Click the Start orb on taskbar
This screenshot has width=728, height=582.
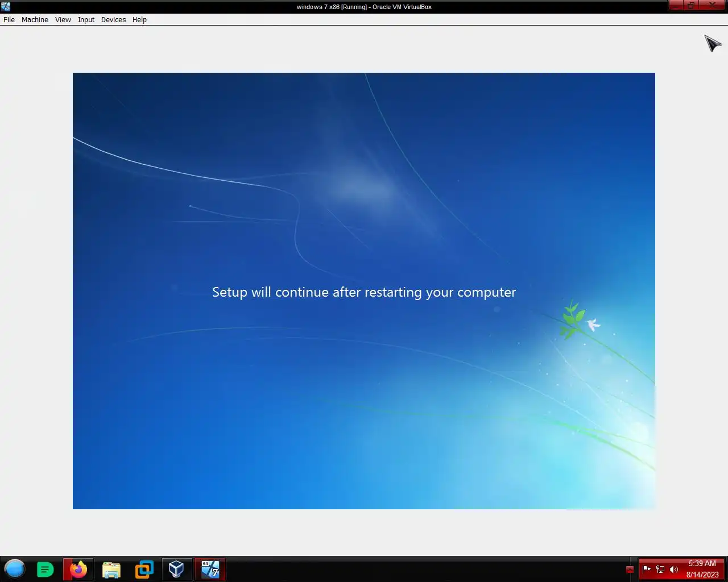pos(15,569)
